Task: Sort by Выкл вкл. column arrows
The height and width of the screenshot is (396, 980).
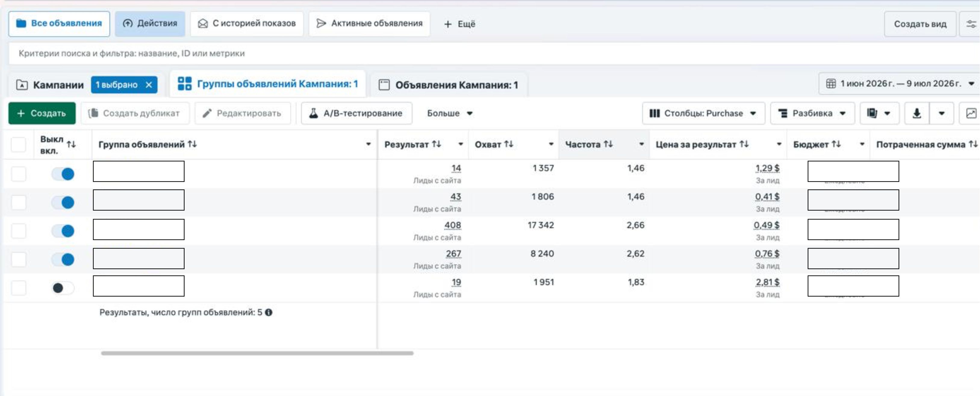Action: (x=71, y=145)
